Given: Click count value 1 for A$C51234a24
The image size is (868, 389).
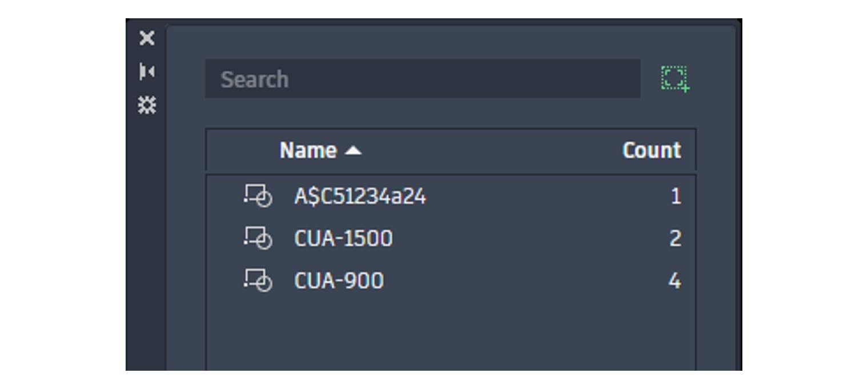Looking at the screenshot, I should click(676, 196).
